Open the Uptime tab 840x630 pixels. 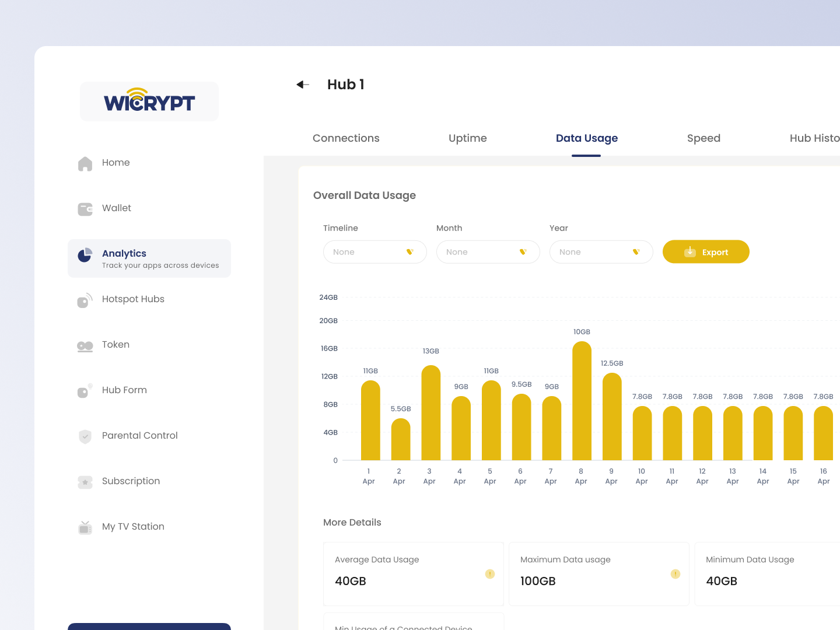point(467,138)
